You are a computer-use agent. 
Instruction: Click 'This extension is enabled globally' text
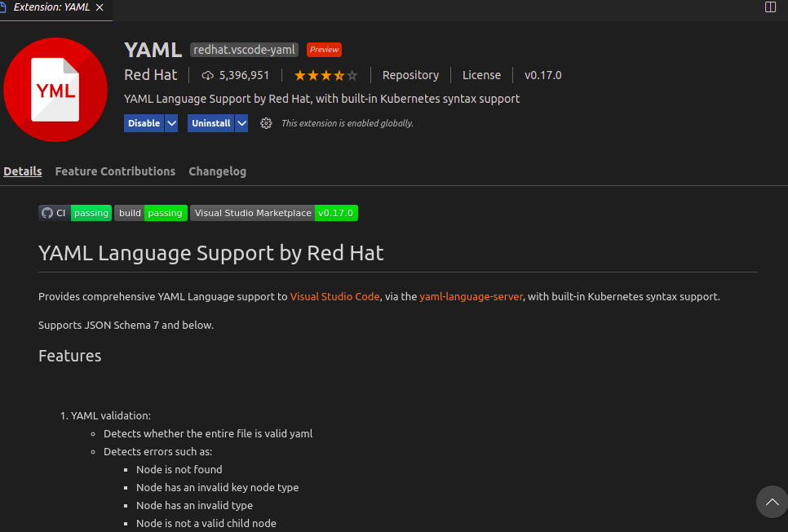[348, 123]
